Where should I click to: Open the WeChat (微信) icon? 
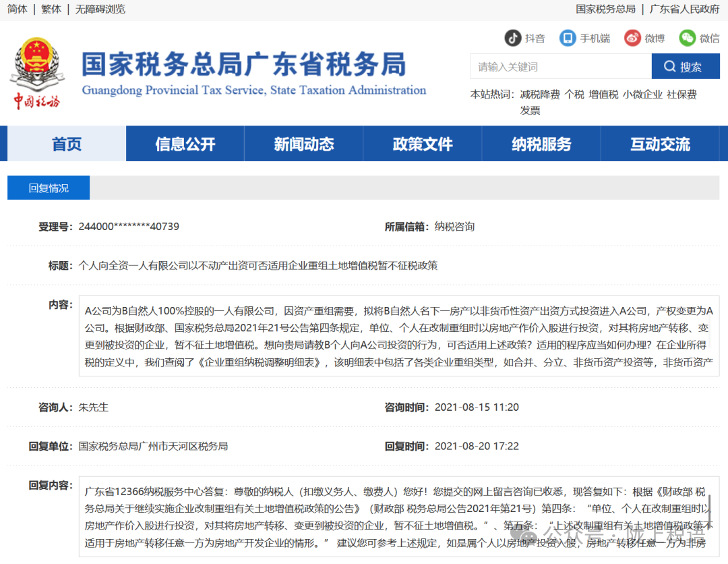pos(687,38)
